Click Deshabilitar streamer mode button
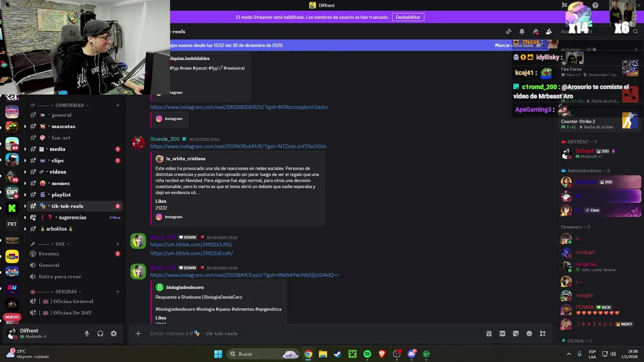 (x=408, y=17)
